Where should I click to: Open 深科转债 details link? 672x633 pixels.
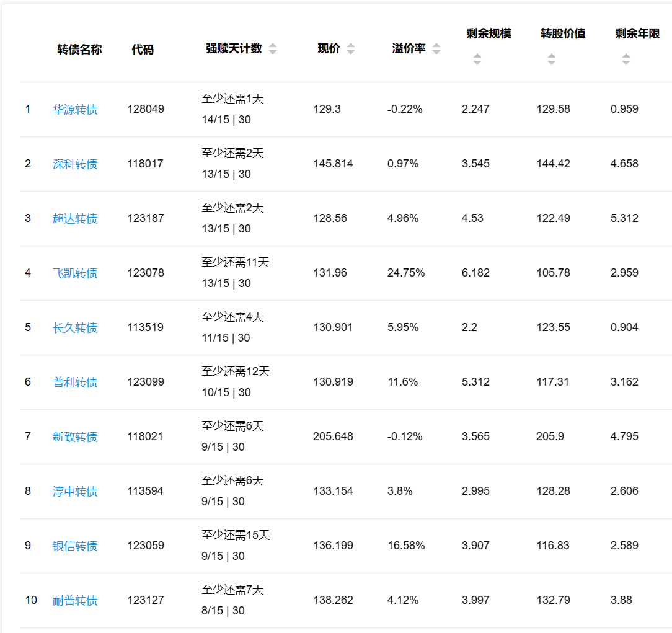point(75,164)
